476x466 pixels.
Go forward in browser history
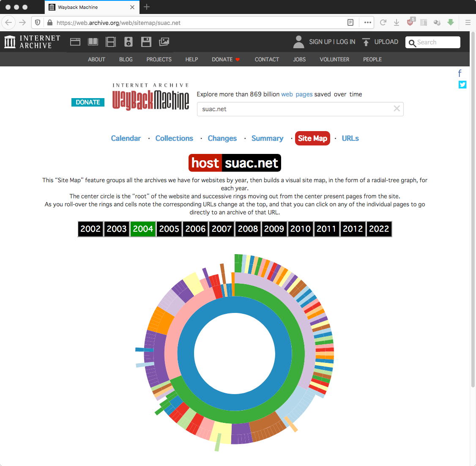(22, 22)
